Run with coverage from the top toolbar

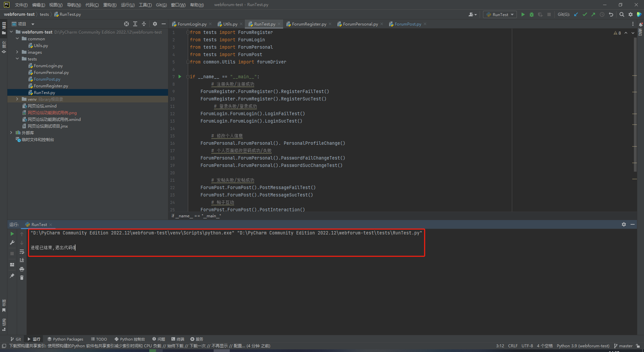[x=540, y=14]
